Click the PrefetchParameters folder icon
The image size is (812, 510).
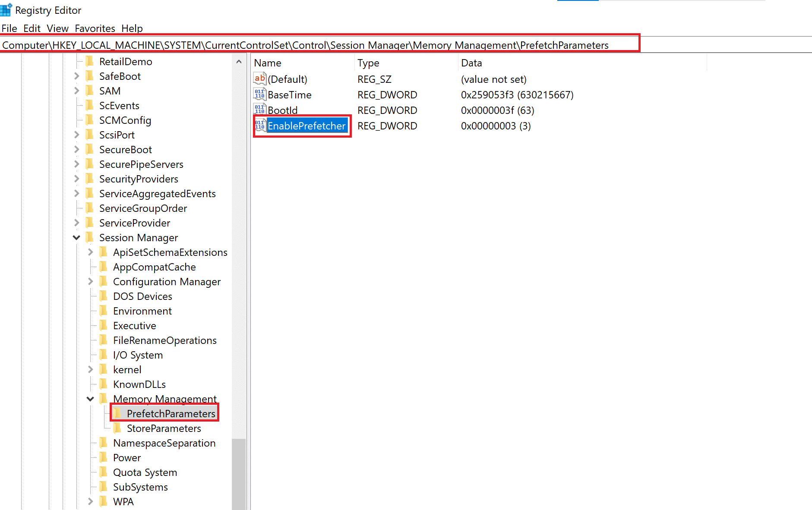117,413
